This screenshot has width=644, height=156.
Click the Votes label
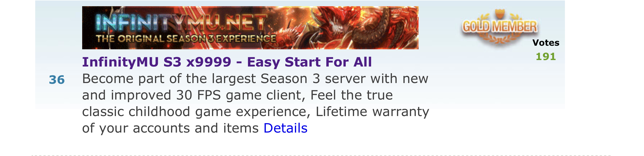[546, 43]
